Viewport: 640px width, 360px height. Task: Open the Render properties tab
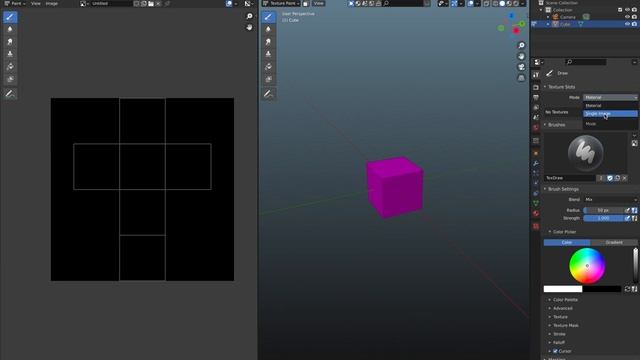[536, 87]
